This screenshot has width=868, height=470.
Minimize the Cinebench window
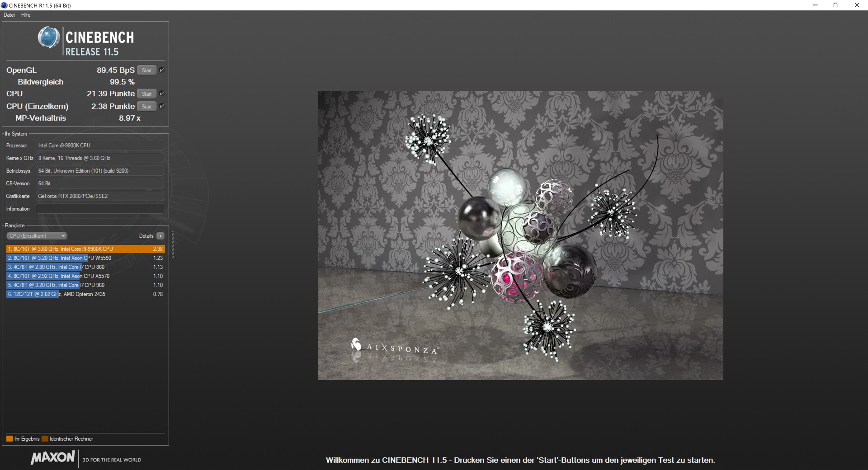[x=815, y=5]
